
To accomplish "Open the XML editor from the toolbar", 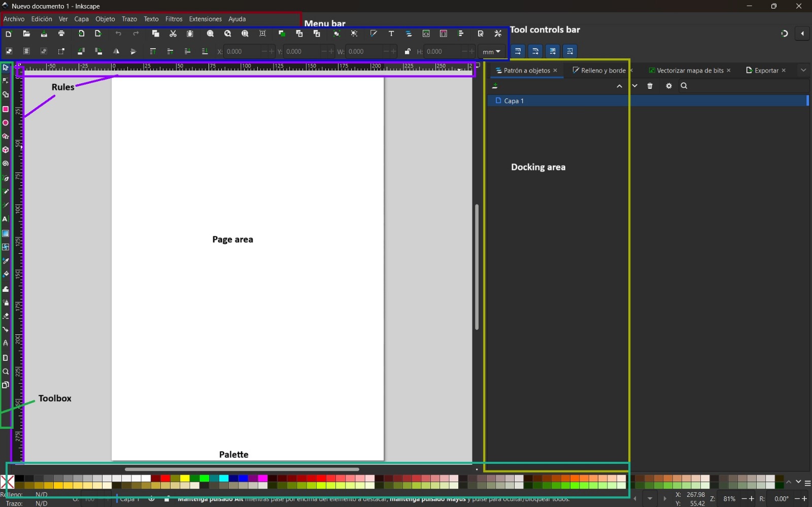I will 426,33.
